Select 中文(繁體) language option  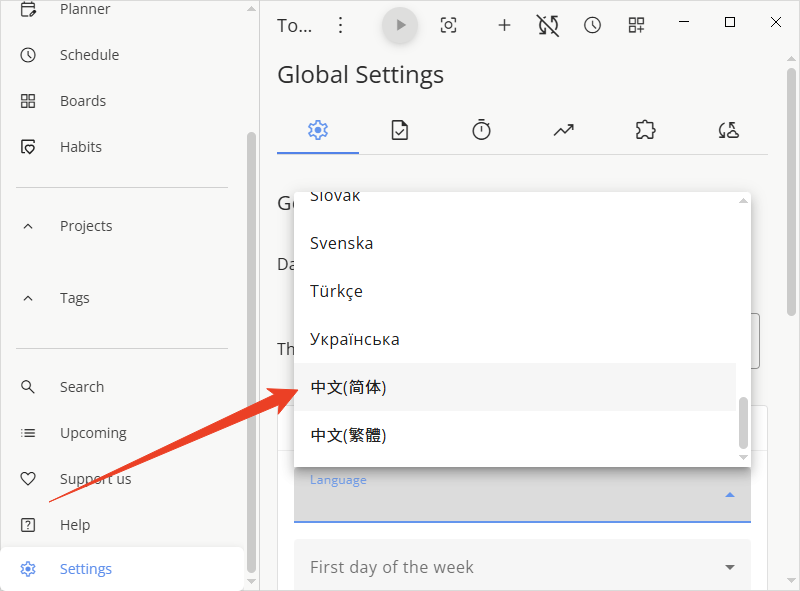pyautogui.click(x=515, y=435)
